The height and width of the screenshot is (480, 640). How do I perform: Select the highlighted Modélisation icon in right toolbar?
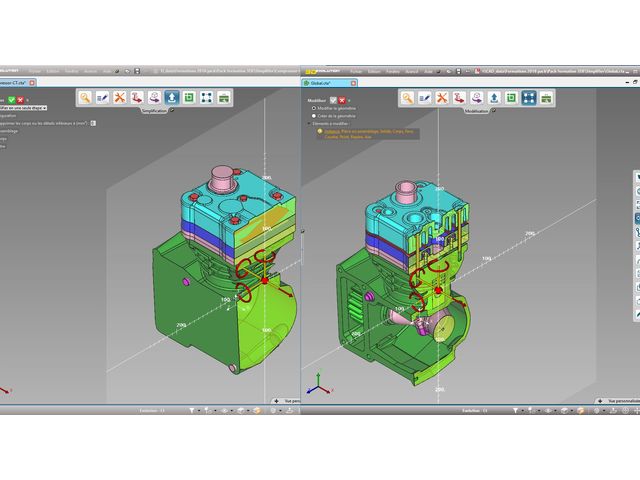(528, 98)
